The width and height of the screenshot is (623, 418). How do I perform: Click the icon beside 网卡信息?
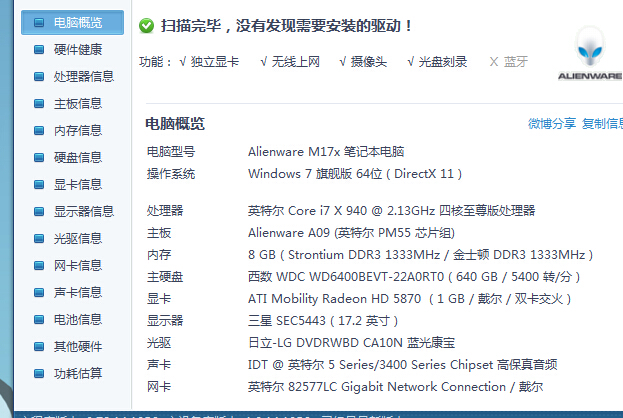(39, 265)
